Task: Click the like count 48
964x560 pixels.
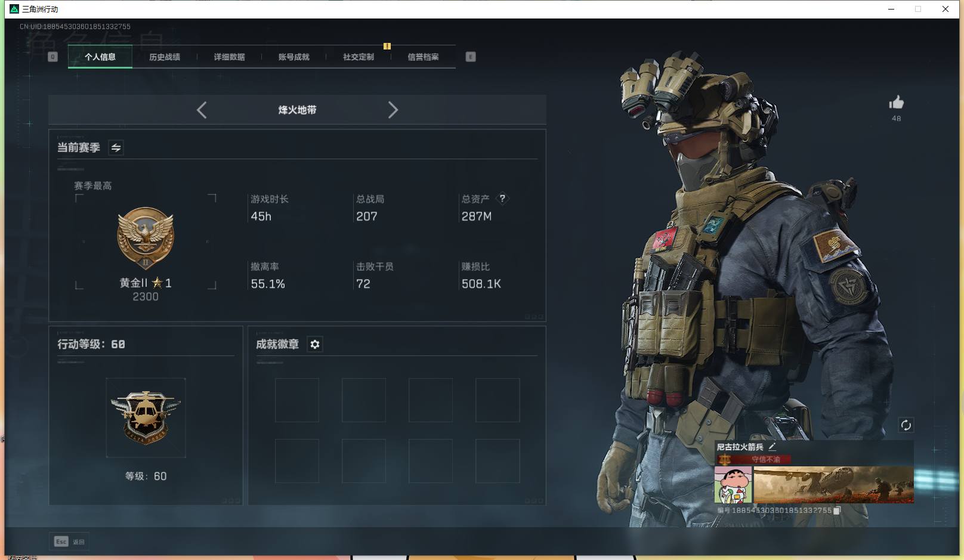Action: [x=896, y=118]
